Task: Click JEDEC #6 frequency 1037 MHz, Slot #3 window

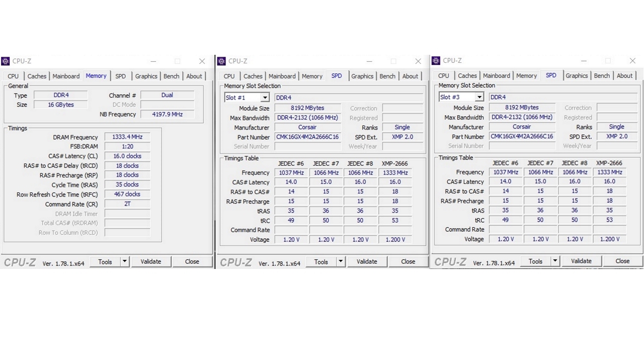Action: point(506,172)
